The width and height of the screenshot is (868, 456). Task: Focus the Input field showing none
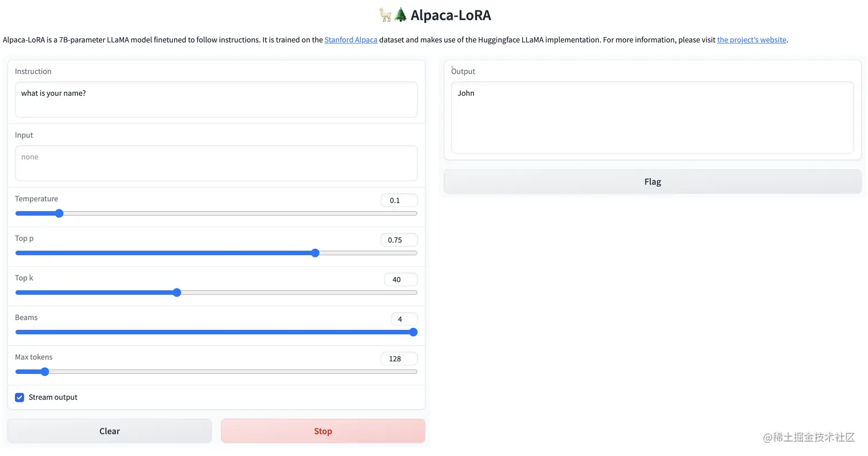click(216, 163)
